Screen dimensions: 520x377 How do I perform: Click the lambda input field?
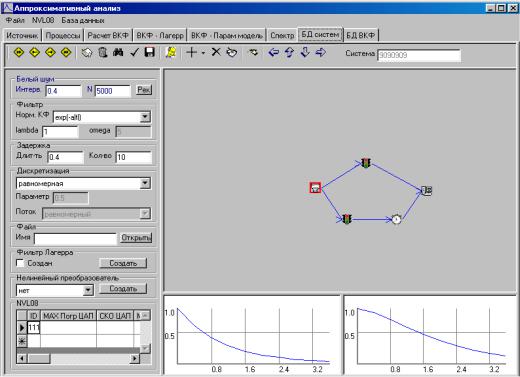tap(60, 132)
